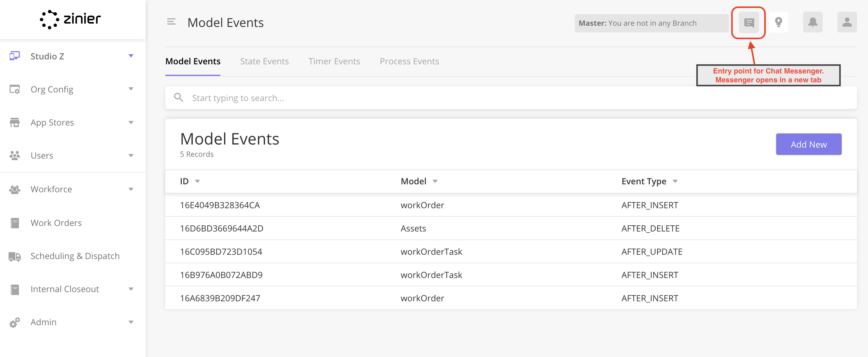
Task: Open the notifications bell icon
Action: click(x=813, y=22)
